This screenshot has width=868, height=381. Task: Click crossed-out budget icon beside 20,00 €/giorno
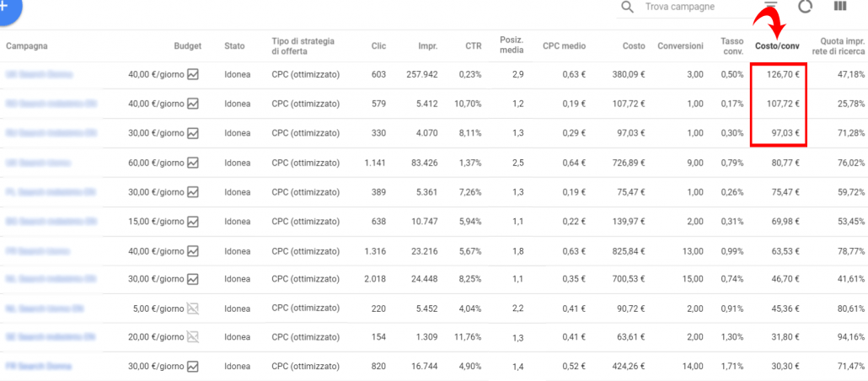click(x=193, y=337)
